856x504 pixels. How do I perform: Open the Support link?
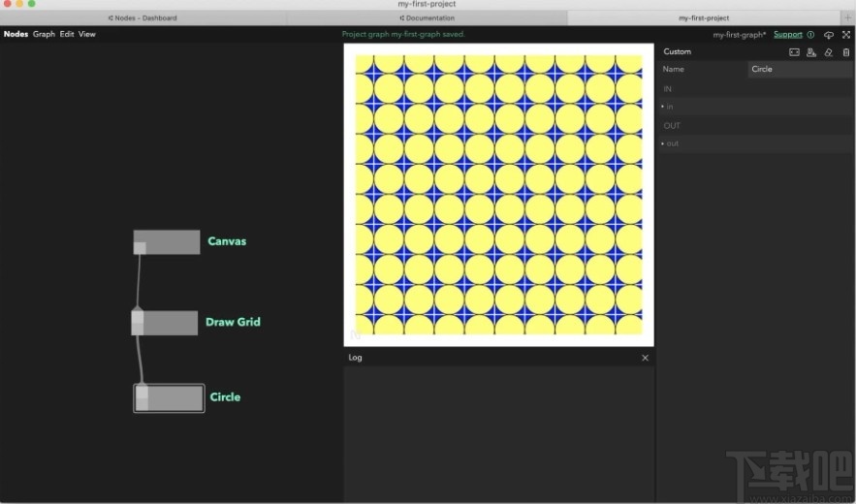point(788,34)
